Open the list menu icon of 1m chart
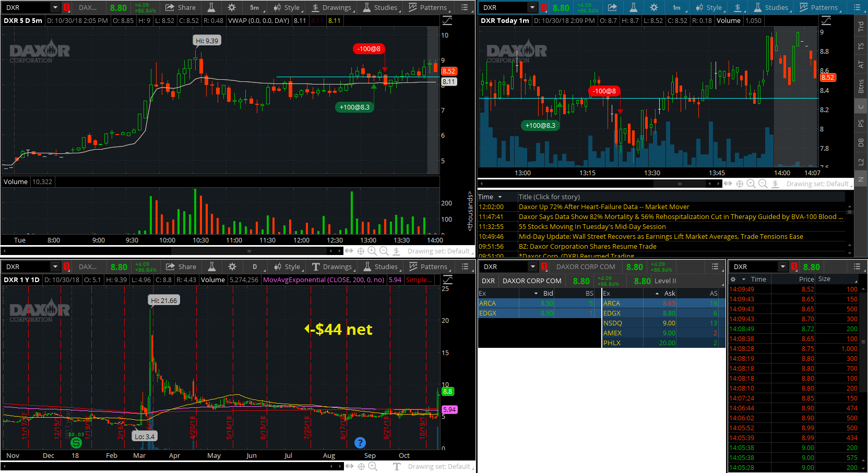The height and width of the screenshot is (473, 868). 857,7
